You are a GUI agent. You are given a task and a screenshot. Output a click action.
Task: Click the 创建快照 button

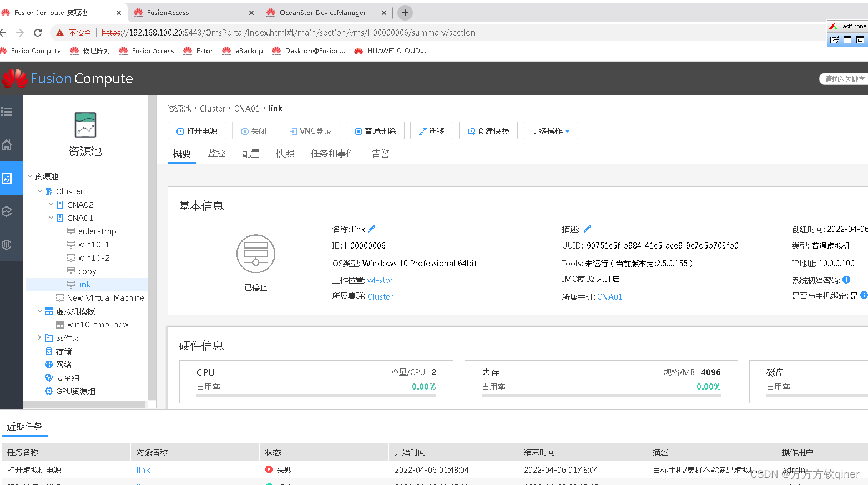tap(488, 131)
